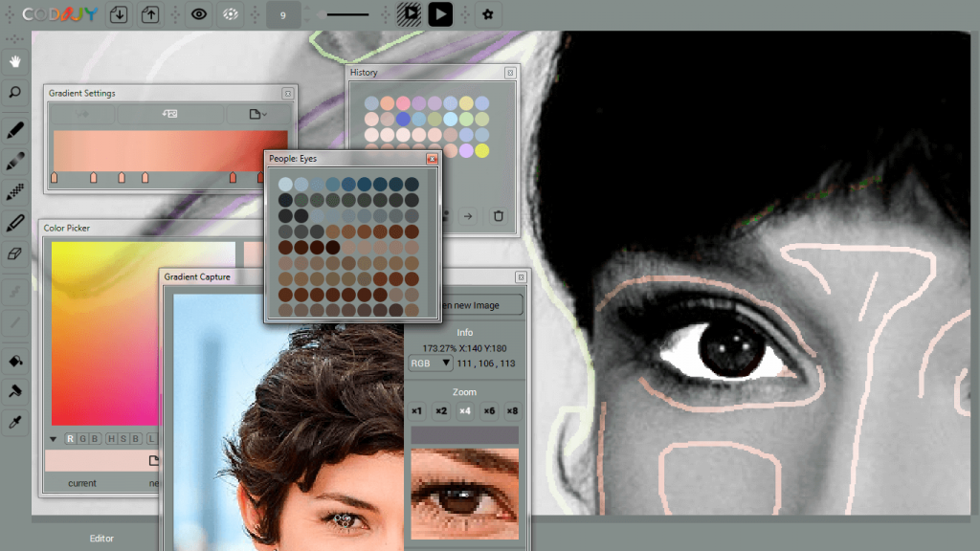This screenshot has height=551, width=980.
Task: Open the RGB color mode dropdown
Action: [x=431, y=363]
